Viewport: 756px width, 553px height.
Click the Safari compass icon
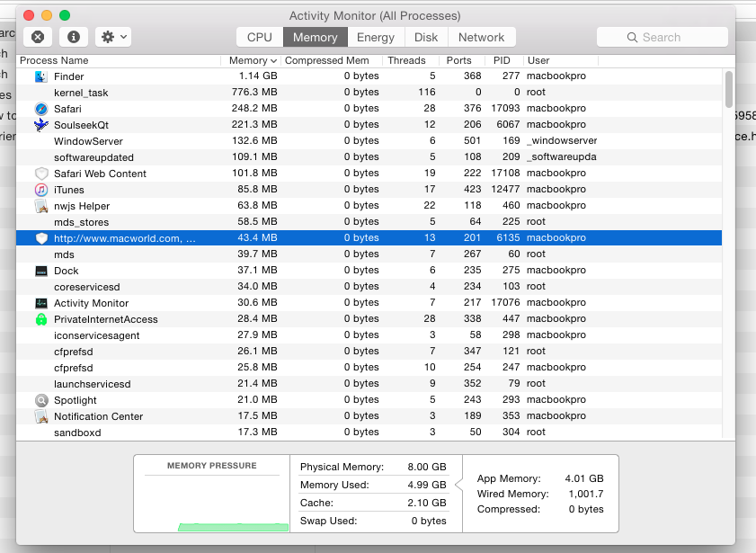(41, 109)
